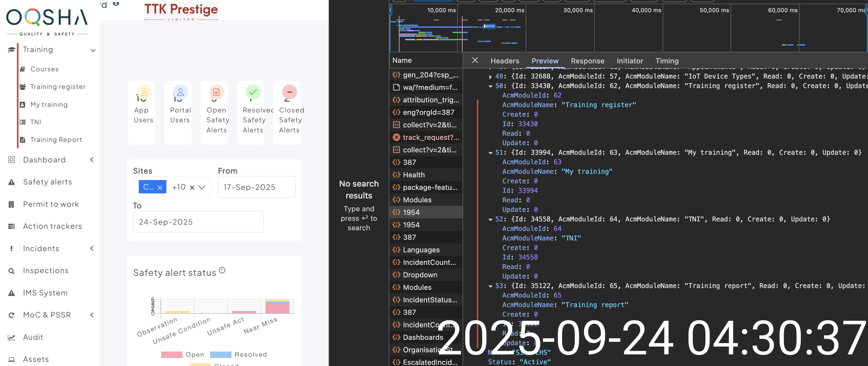
Task: Click the Audit chart icon
Action: pos(11,337)
